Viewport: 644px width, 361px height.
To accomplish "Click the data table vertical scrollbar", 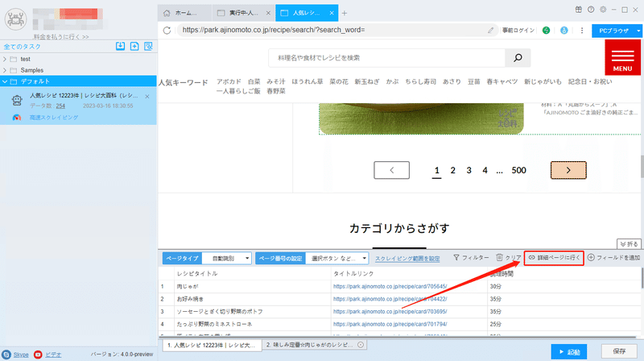I will click(x=642, y=278).
